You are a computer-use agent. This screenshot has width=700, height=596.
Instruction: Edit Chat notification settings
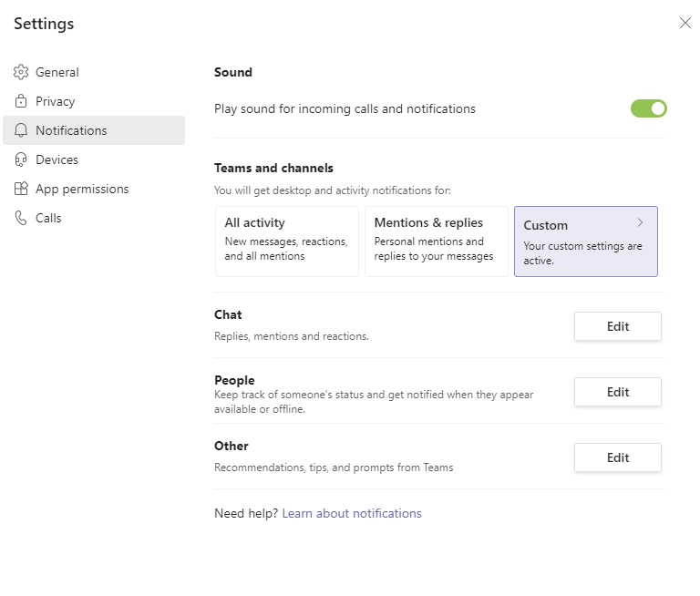tap(617, 326)
